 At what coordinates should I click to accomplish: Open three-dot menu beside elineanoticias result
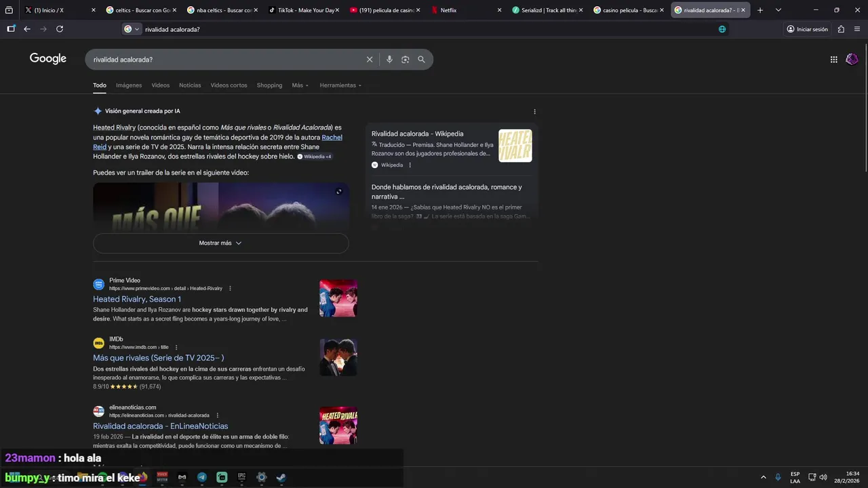click(x=217, y=415)
